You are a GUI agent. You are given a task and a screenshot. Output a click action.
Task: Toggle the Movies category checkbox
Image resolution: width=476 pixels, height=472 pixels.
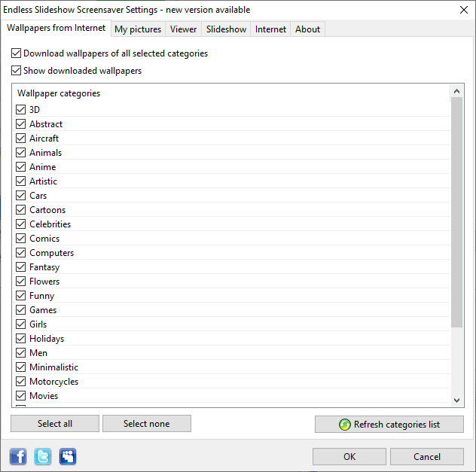[20, 395]
